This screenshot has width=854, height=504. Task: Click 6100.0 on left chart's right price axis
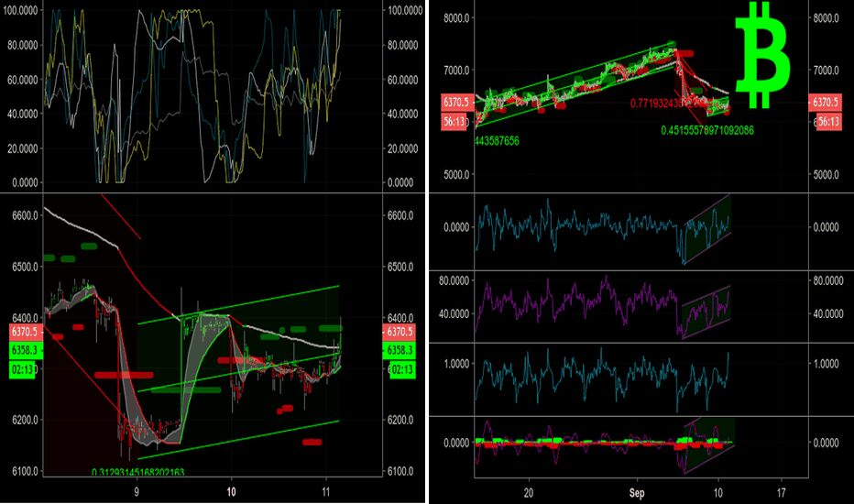401,471
